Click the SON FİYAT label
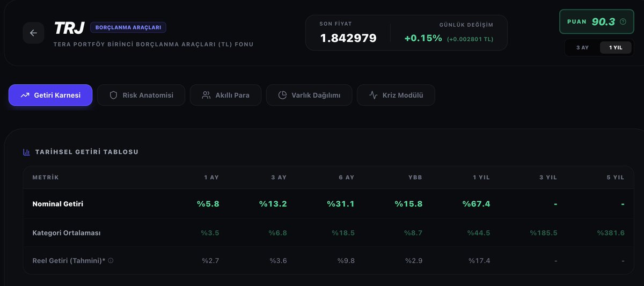The width and height of the screenshot is (644, 286). tap(335, 24)
